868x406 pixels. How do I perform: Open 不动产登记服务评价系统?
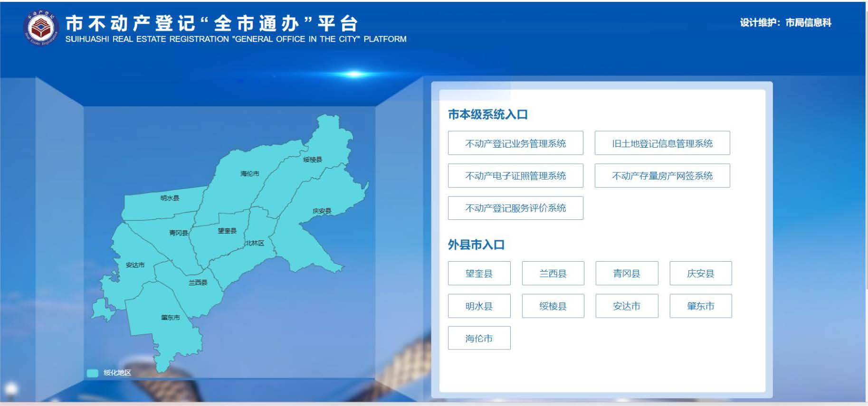click(515, 208)
